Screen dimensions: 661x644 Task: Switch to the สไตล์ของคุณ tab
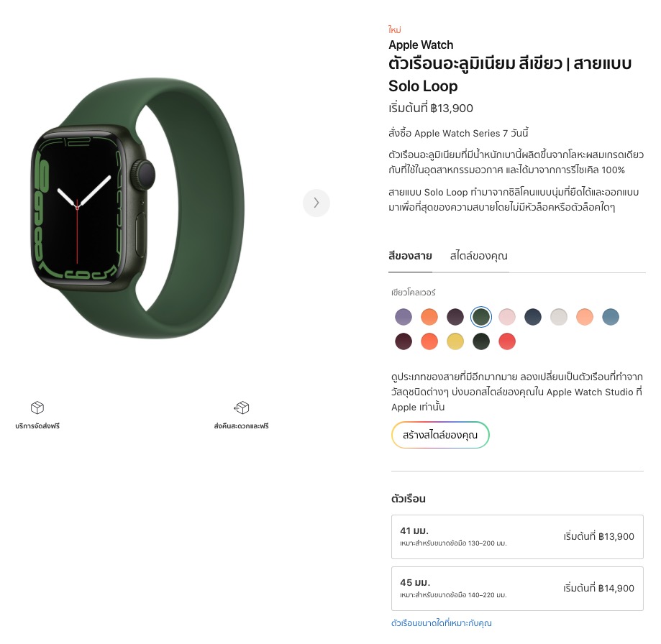[478, 256]
